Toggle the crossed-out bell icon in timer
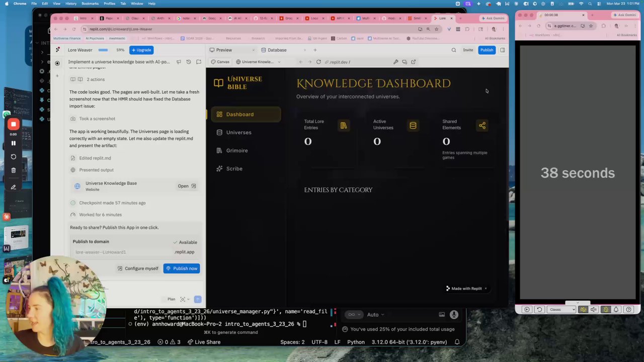Viewport: 644px width, 362px height. pos(605,310)
